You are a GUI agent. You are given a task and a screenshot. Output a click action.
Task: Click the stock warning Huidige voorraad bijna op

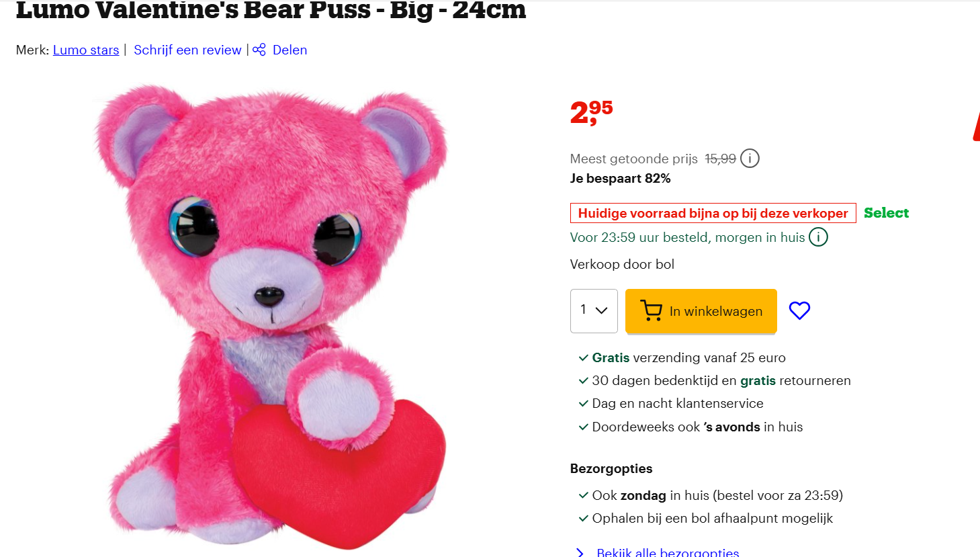pos(713,212)
